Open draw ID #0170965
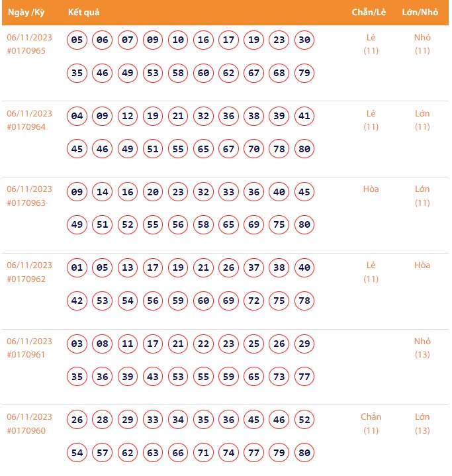Screen dimensions: 452x476 tap(26, 51)
